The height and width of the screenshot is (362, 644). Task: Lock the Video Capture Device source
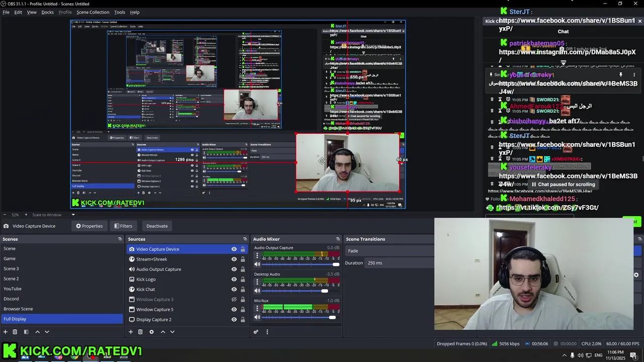(x=243, y=249)
